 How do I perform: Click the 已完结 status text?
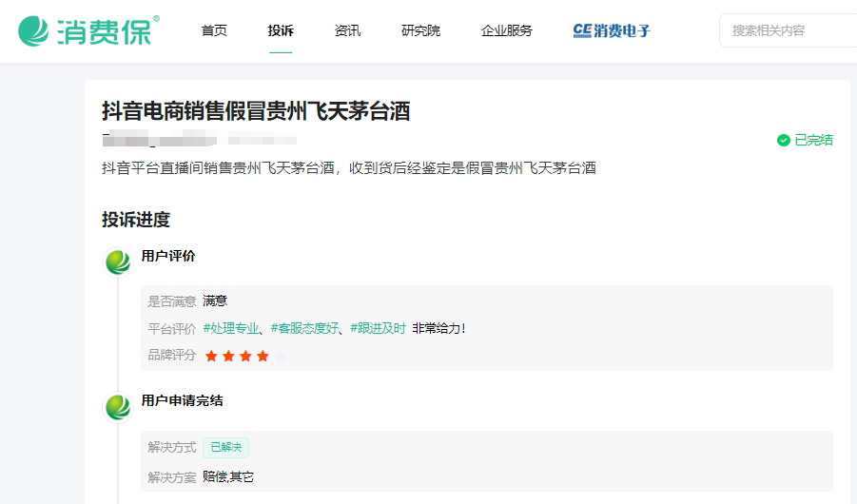point(814,141)
